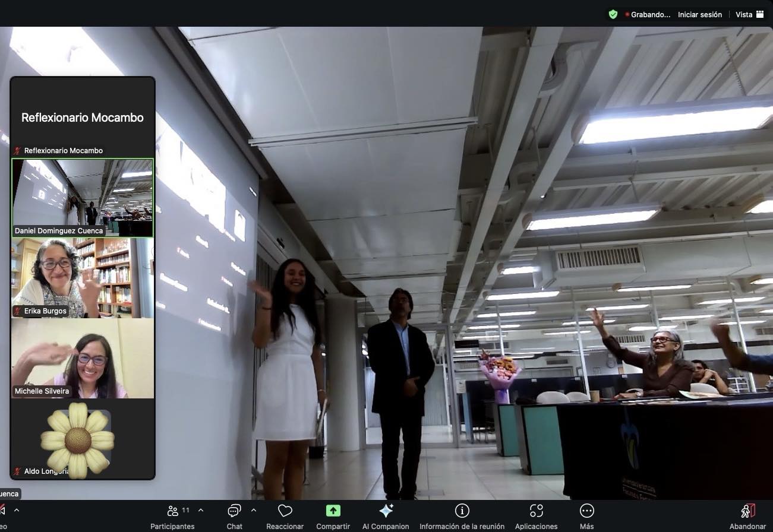Toggle the camera video button
Image resolution: width=773 pixels, height=532 pixels.
(x=2, y=512)
